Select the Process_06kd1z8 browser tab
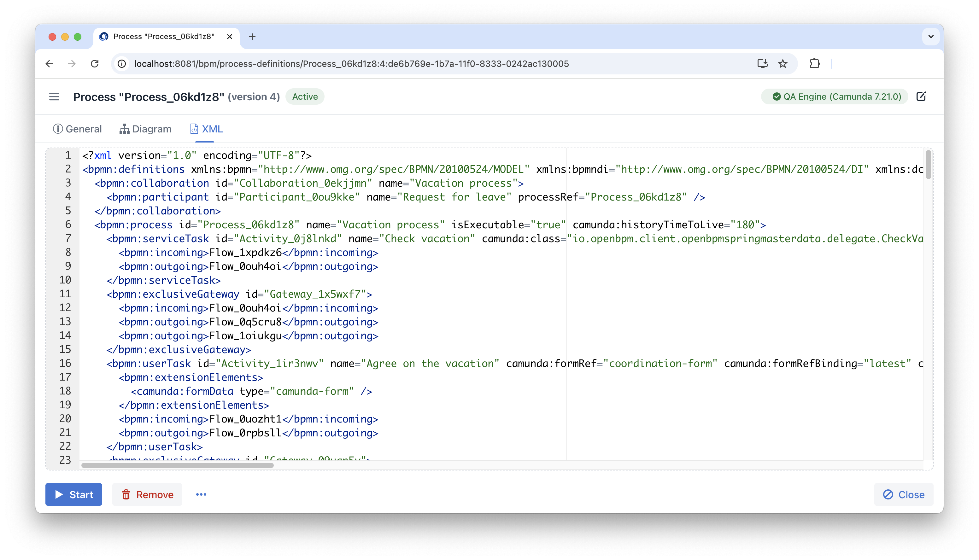This screenshot has width=979, height=560. coord(166,37)
